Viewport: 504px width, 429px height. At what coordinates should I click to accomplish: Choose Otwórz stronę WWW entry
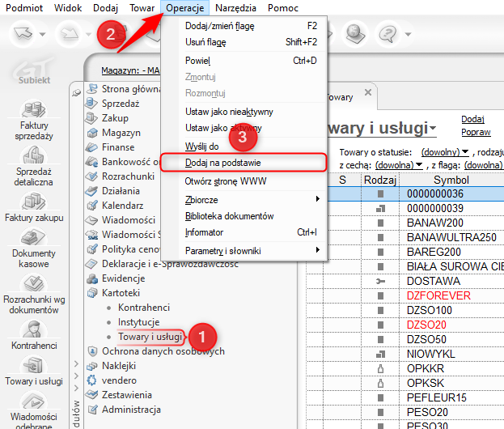244,181
